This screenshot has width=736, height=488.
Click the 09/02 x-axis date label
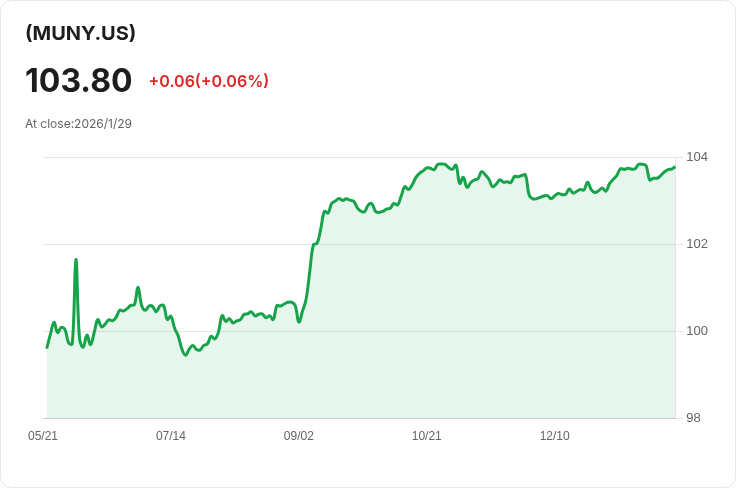click(299, 436)
